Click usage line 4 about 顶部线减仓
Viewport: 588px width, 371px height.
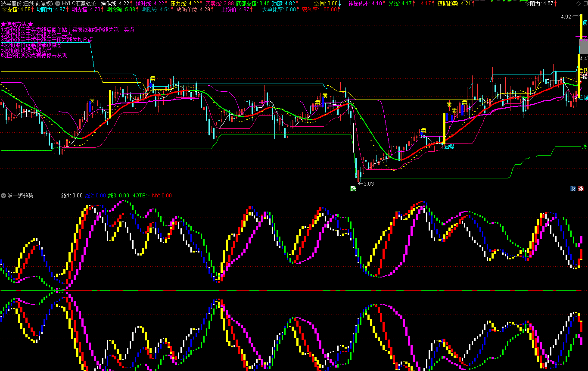[31, 45]
